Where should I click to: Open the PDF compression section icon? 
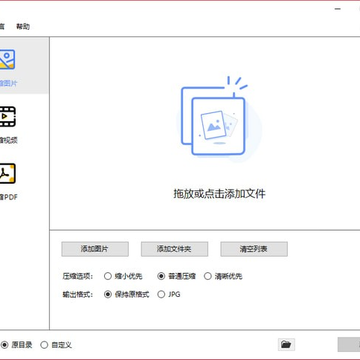(x=8, y=174)
